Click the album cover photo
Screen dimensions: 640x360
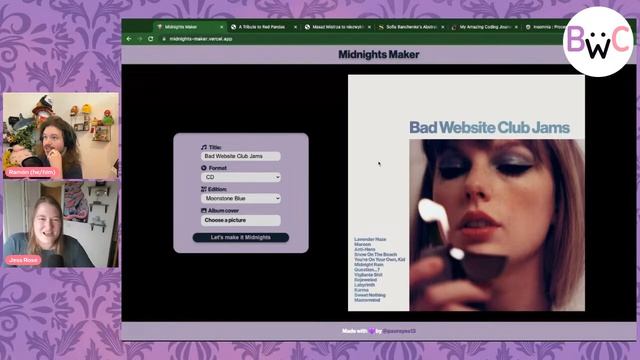point(497,225)
